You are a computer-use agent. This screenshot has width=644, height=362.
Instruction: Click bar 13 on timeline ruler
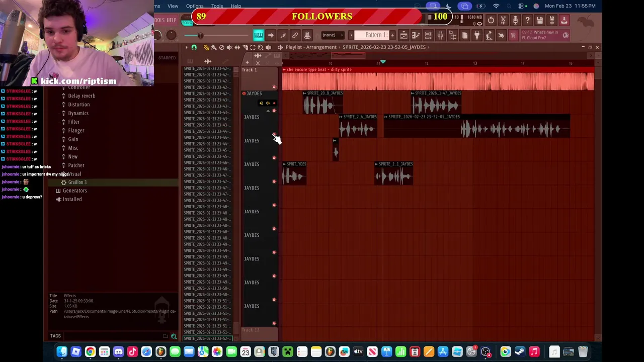[474, 63]
